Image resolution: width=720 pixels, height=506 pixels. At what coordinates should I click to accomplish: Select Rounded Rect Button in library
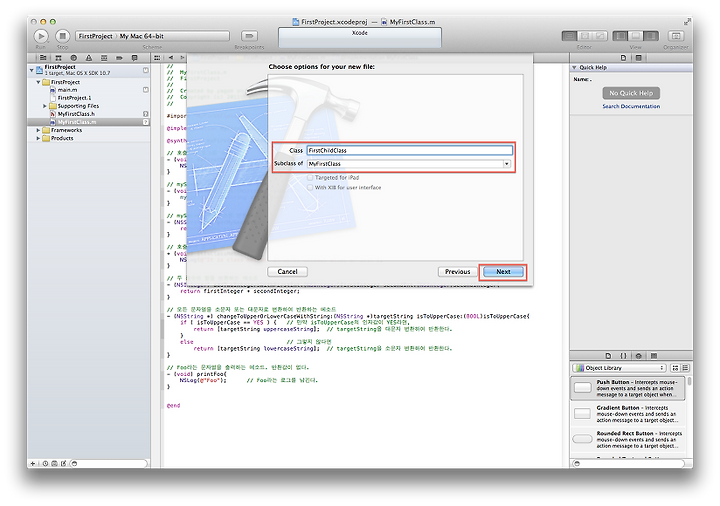(628, 440)
